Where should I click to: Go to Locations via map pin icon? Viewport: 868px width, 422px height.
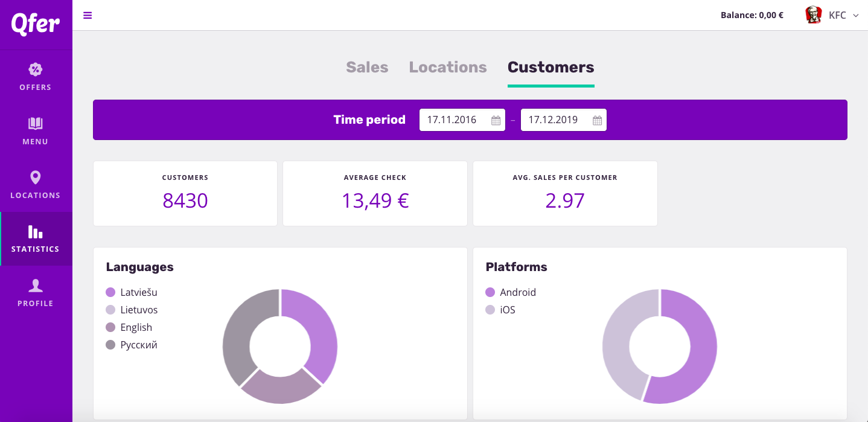[x=36, y=177]
